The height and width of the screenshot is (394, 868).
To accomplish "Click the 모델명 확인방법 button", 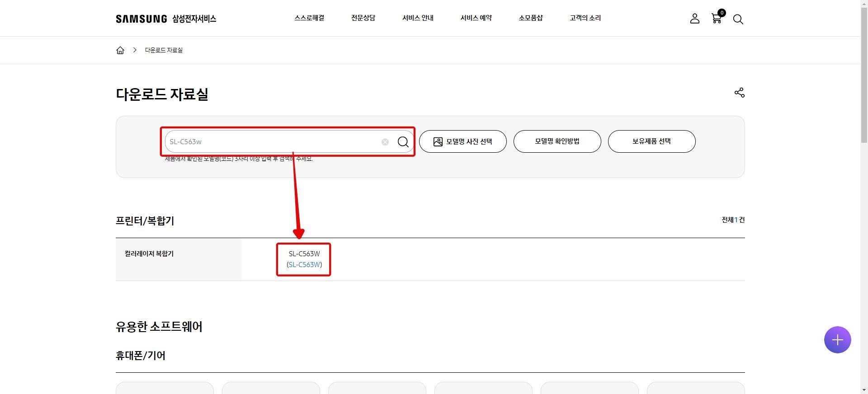I will (557, 141).
